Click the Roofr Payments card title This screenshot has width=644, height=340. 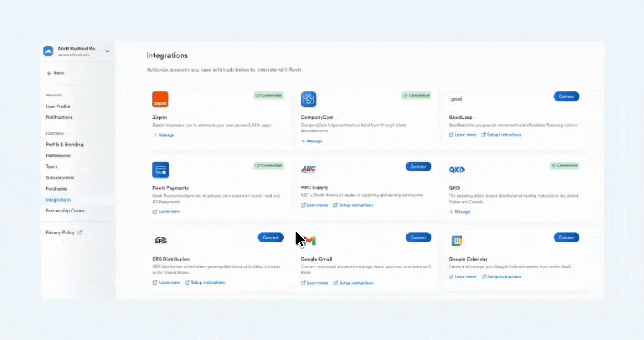(170, 188)
